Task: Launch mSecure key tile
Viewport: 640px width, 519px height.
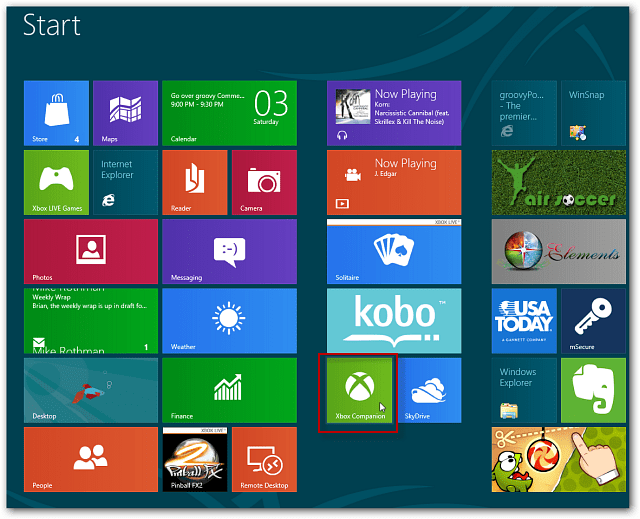Action: point(593,321)
